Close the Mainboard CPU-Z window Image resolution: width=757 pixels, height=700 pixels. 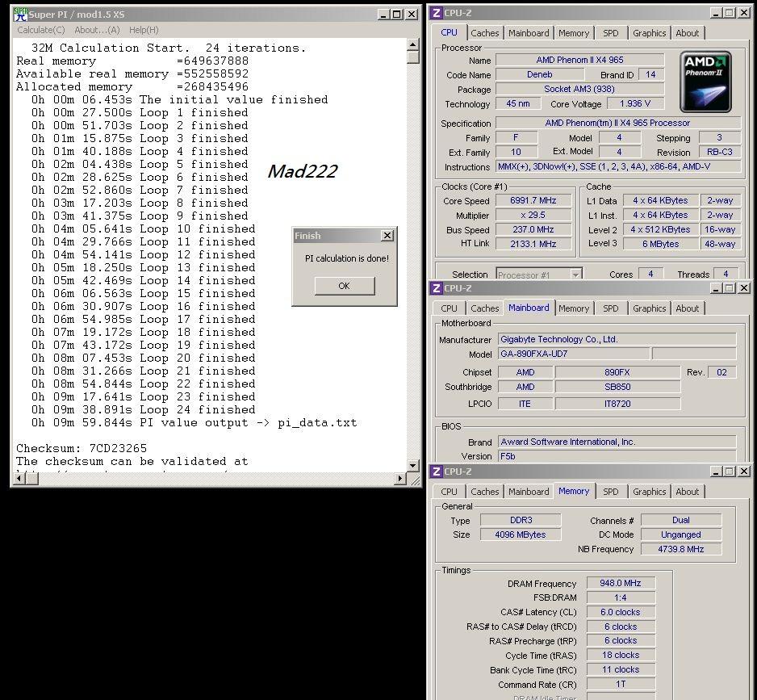pos(744,288)
